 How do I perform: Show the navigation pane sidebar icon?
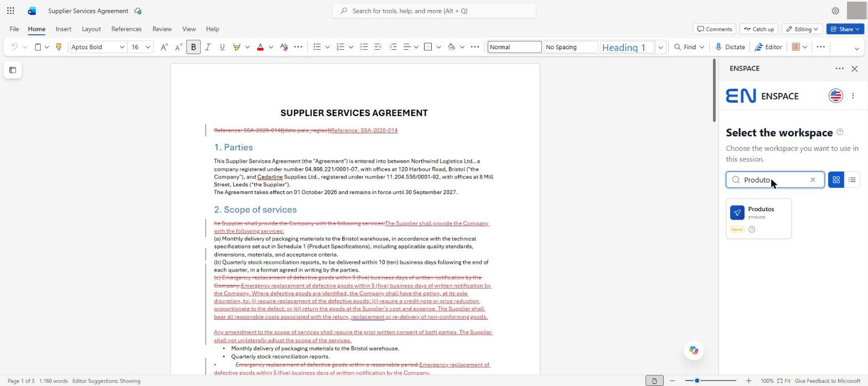(13, 70)
